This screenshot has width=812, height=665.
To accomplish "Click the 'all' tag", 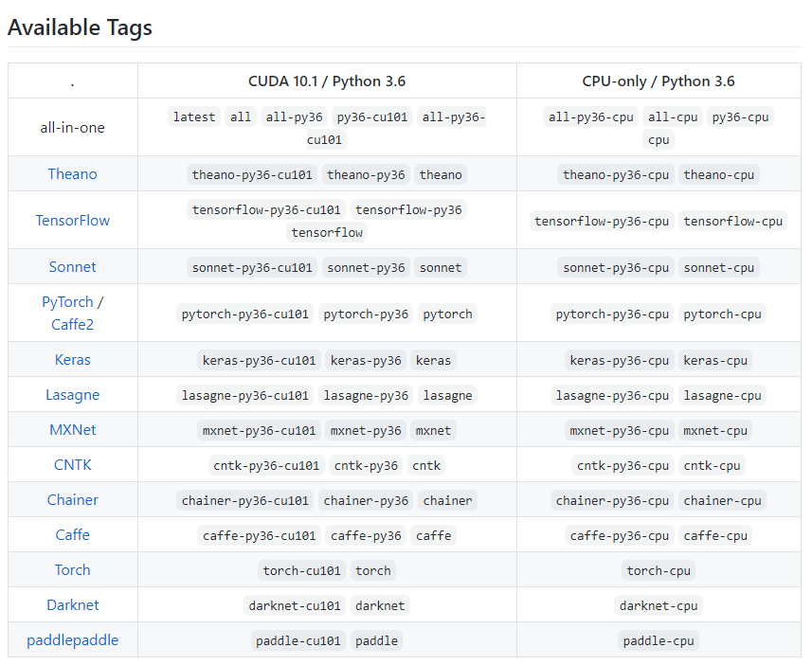I will coord(241,117).
